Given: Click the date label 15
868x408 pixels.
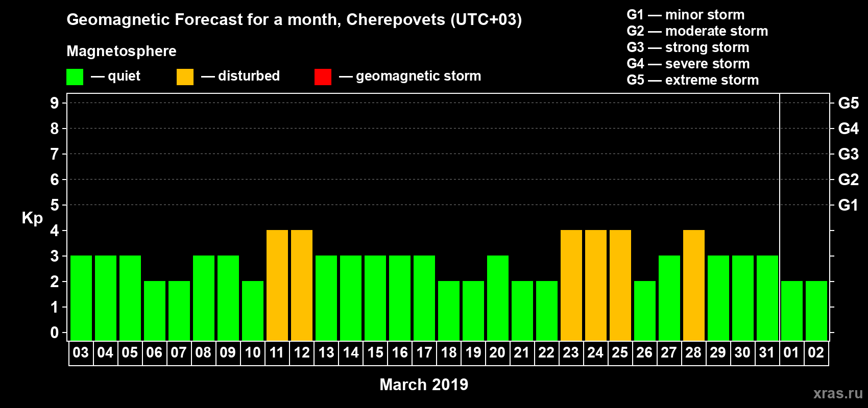Looking at the screenshot, I should tap(375, 353).
